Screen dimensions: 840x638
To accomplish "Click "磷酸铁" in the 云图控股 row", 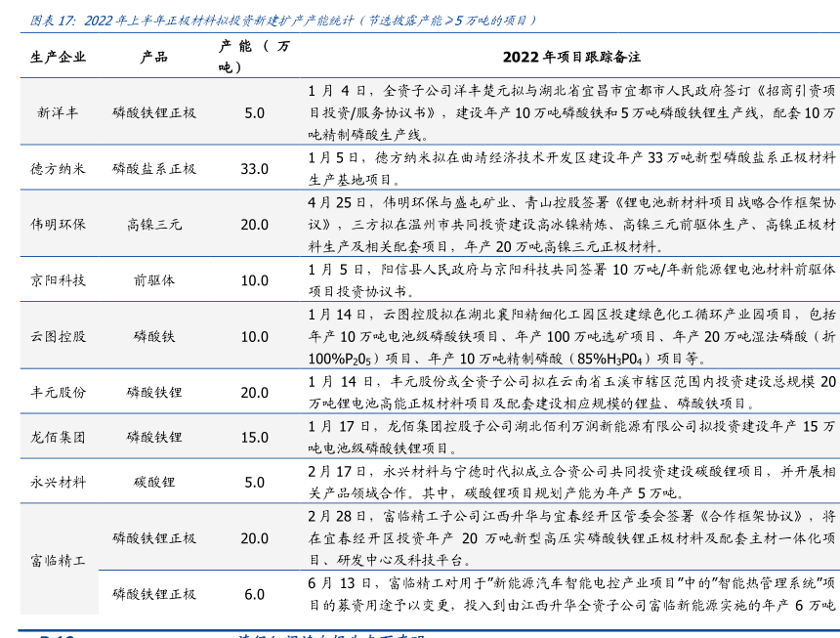I will [154, 336].
